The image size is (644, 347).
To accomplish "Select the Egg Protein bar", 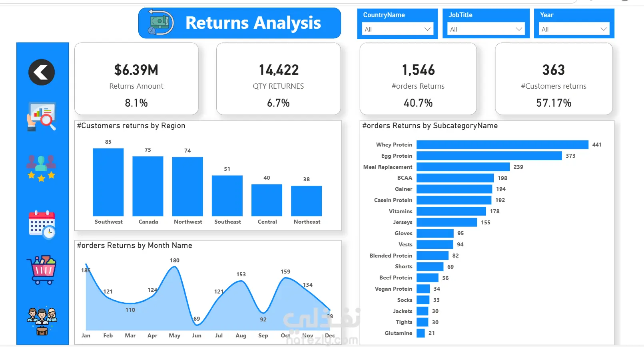I will (489, 156).
